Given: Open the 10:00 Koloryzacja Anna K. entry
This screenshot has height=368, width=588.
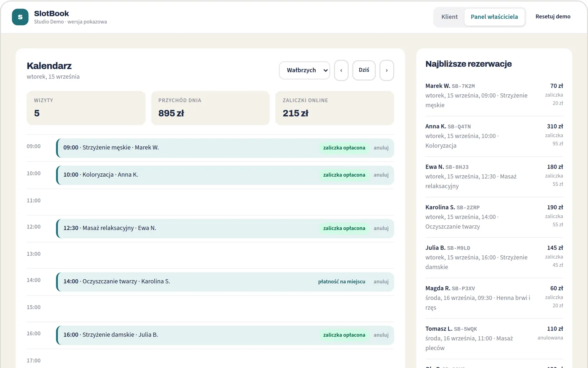Looking at the screenshot, I should coord(225,175).
